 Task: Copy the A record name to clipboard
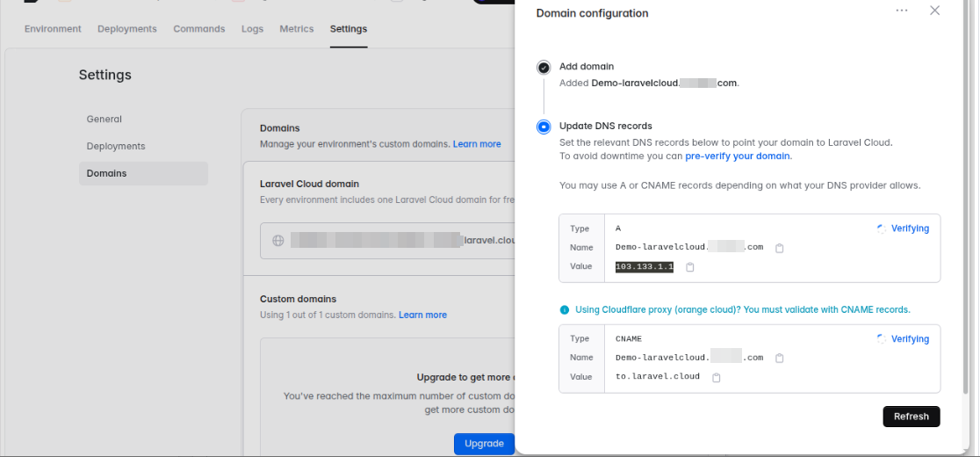[x=780, y=248]
